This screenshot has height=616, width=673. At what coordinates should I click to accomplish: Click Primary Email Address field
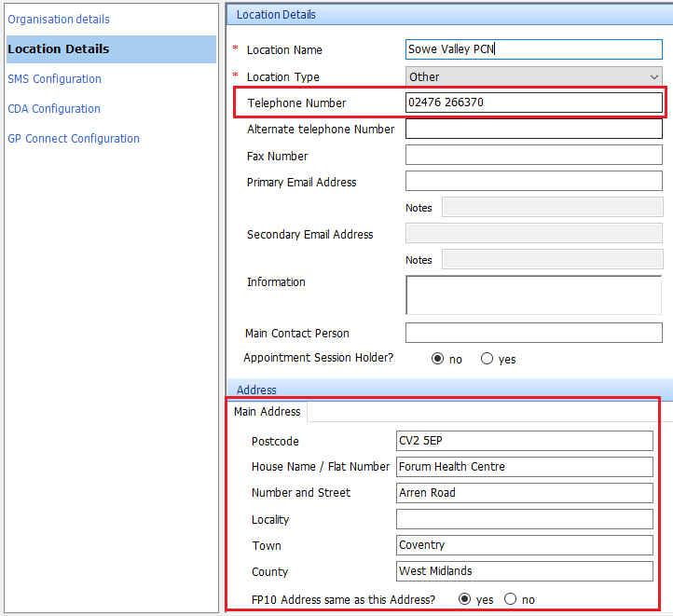[533, 182]
